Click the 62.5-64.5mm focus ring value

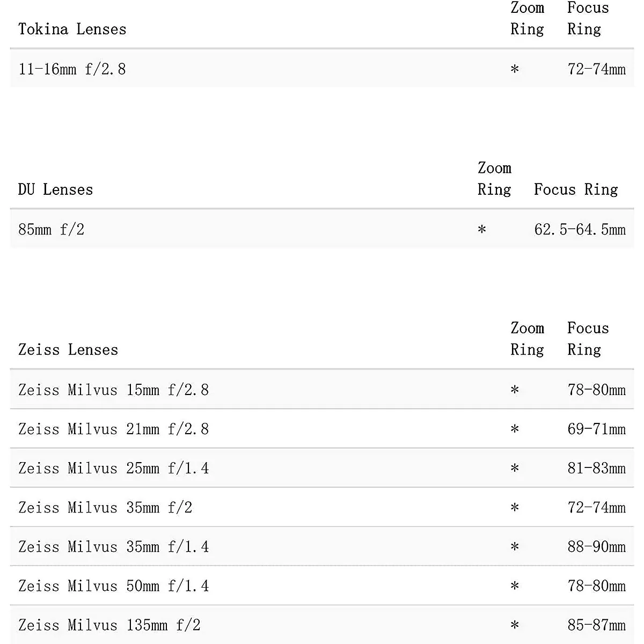(x=580, y=230)
